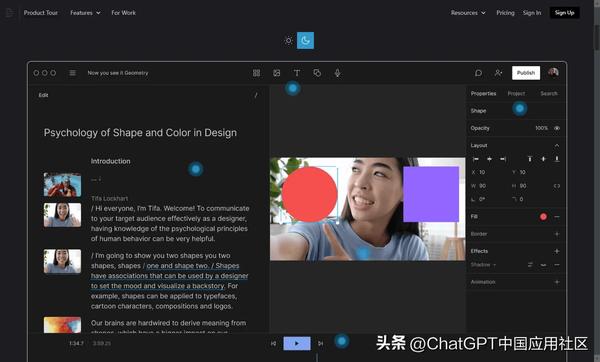This screenshot has width=600, height=362.
Task: Open the Shadow effect type dropdown
Action: (483, 265)
